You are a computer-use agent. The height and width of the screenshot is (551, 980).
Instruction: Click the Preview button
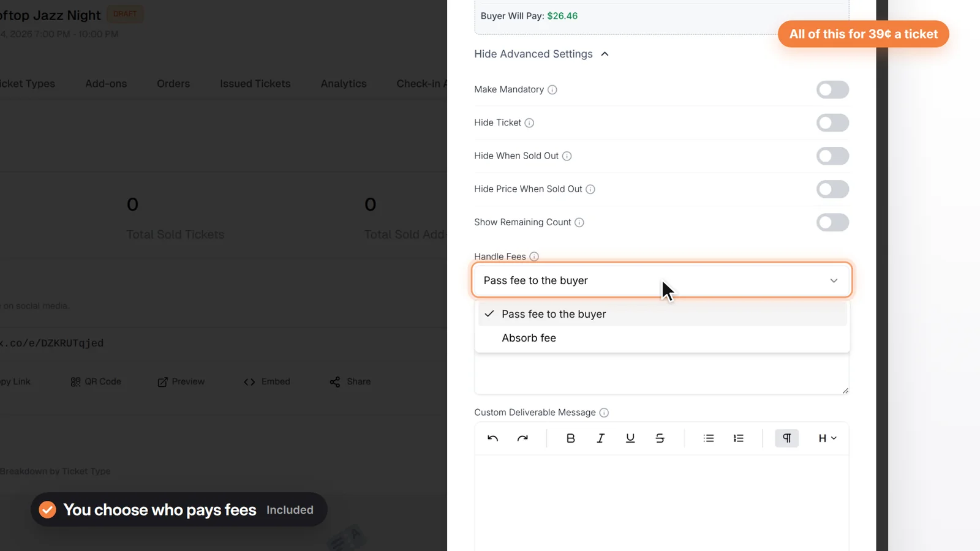181,381
